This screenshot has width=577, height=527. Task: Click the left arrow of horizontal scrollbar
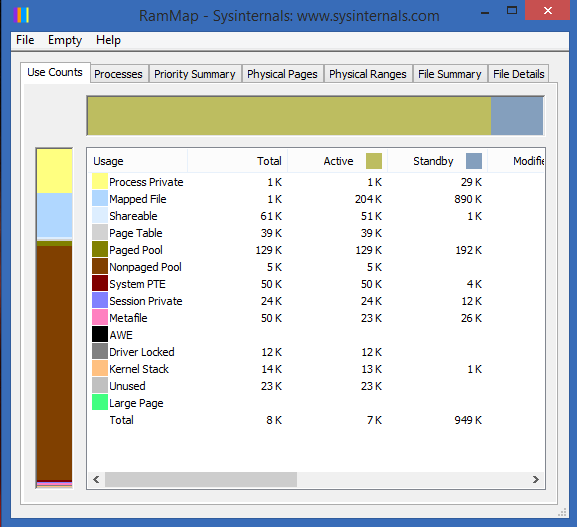point(96,480)
